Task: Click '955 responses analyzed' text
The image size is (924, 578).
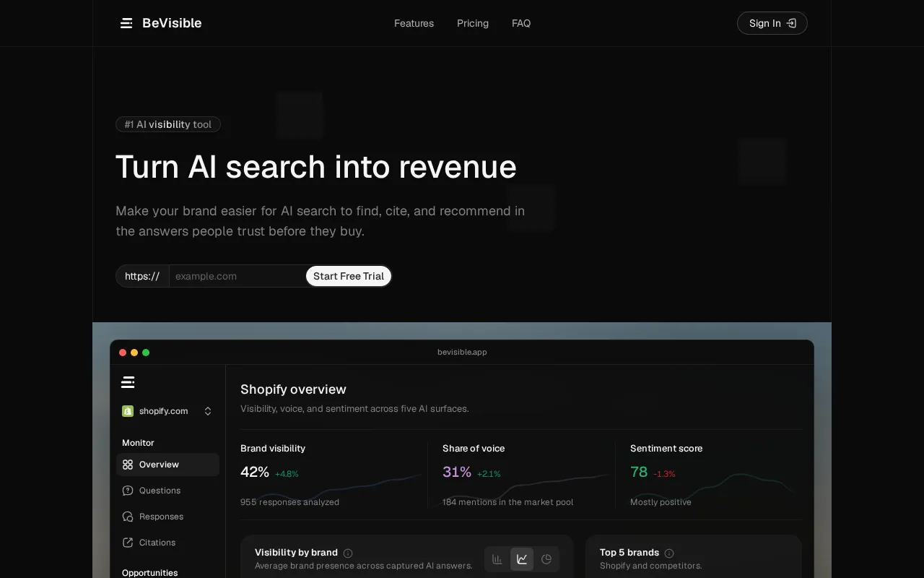Action: [x=289, y=502]
